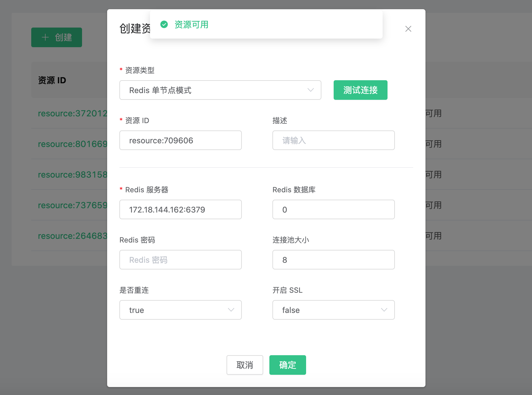Open the resource:372012 link in the table
Viewport: 532px width, 395px height.
coord(72,113)
